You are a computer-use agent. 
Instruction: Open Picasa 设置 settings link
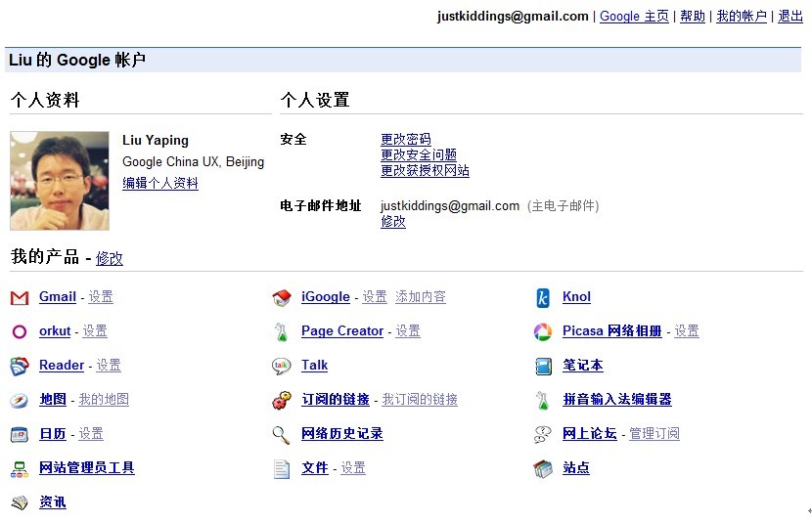coord(687,330)
